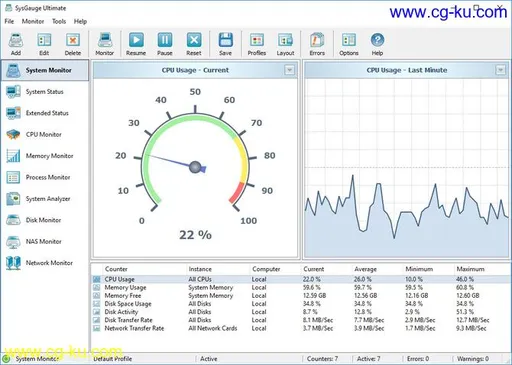Click the Current column header
The height and width of the screenshot is (365, 512).
(326, 269)
